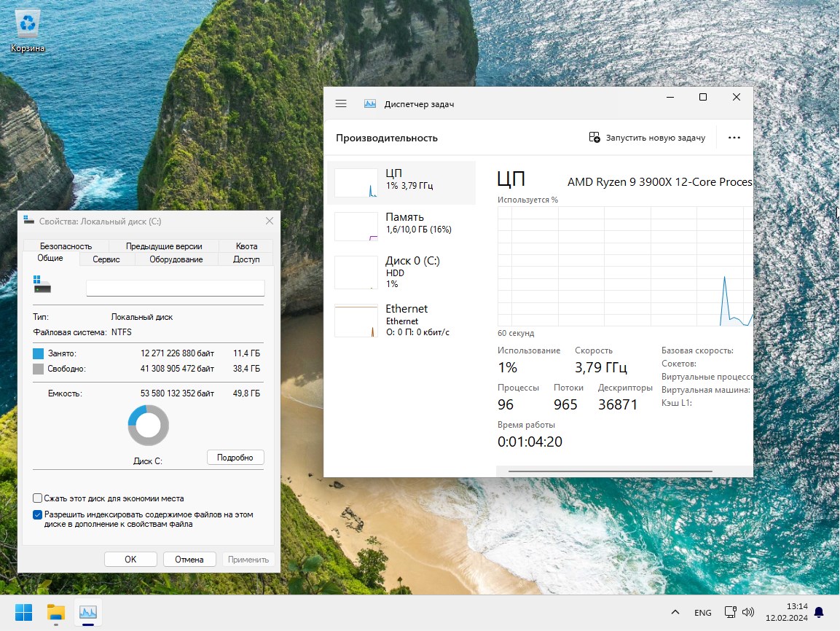This screenshot has height=631, width=840.
Task: Close the Task Manager window
Action: 736,97
